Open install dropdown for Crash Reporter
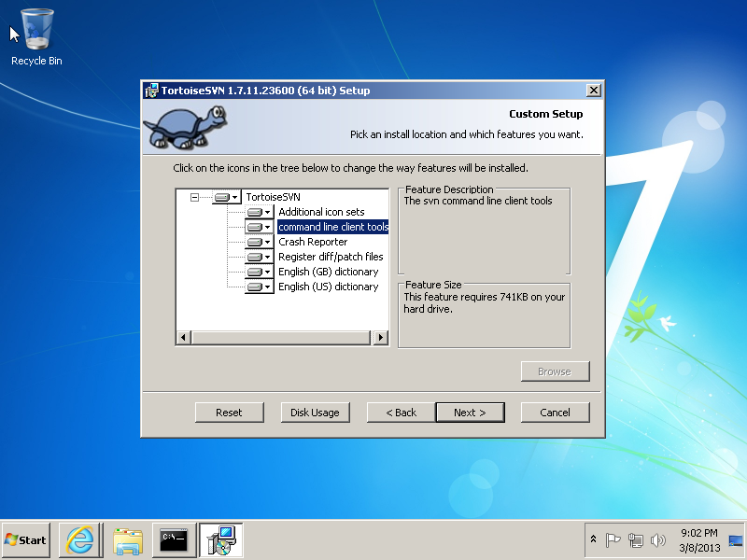Image resolution: width=747 pixels, height=560 pixels. tap(260, 242)
